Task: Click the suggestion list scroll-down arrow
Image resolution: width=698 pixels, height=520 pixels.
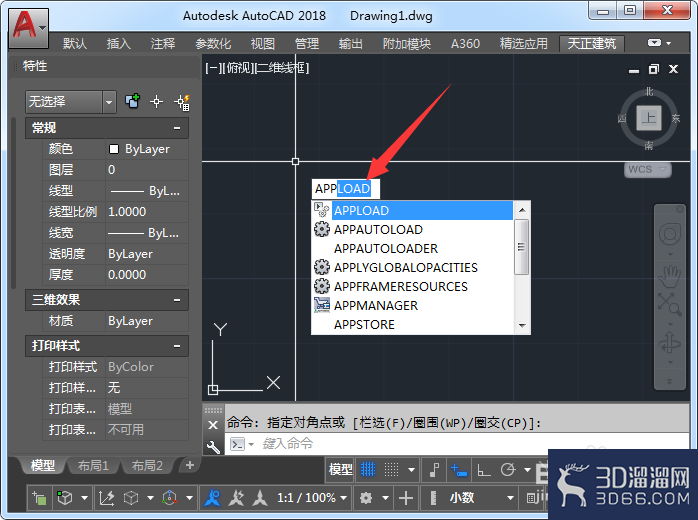Action: tap(522, 326)
